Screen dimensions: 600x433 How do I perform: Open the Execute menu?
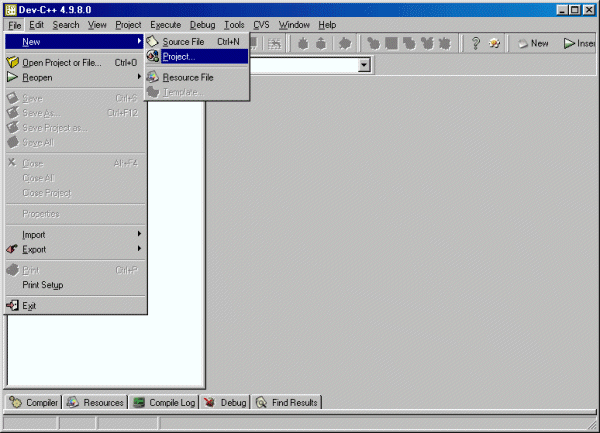(165, 25)
